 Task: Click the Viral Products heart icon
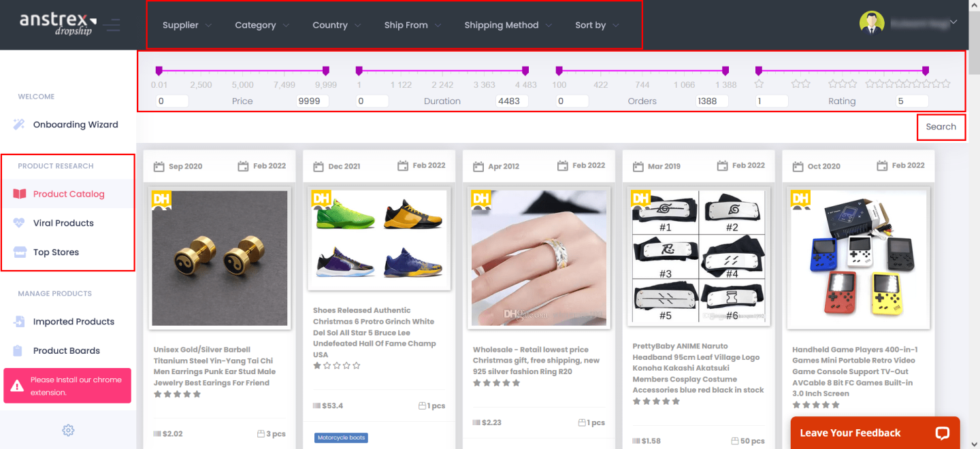pos(19,223)
